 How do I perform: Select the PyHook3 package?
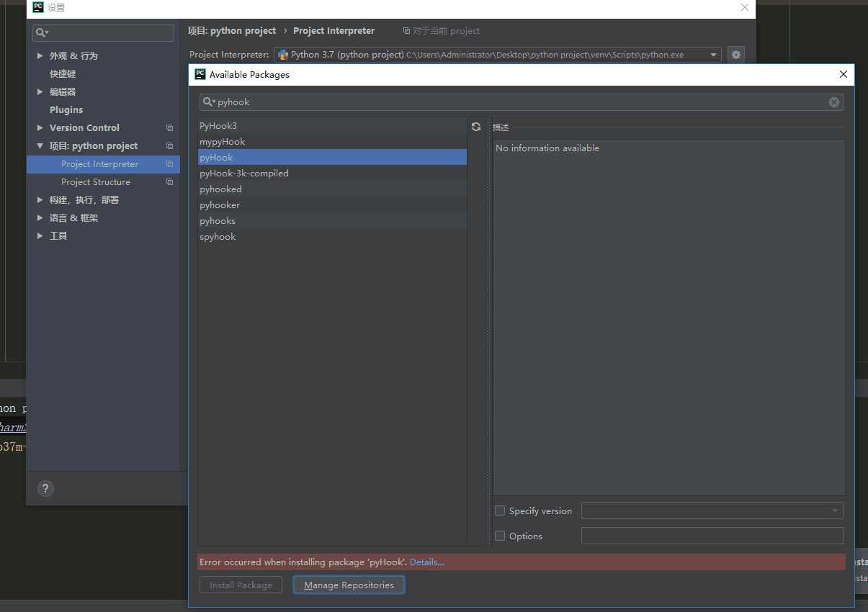332,126
